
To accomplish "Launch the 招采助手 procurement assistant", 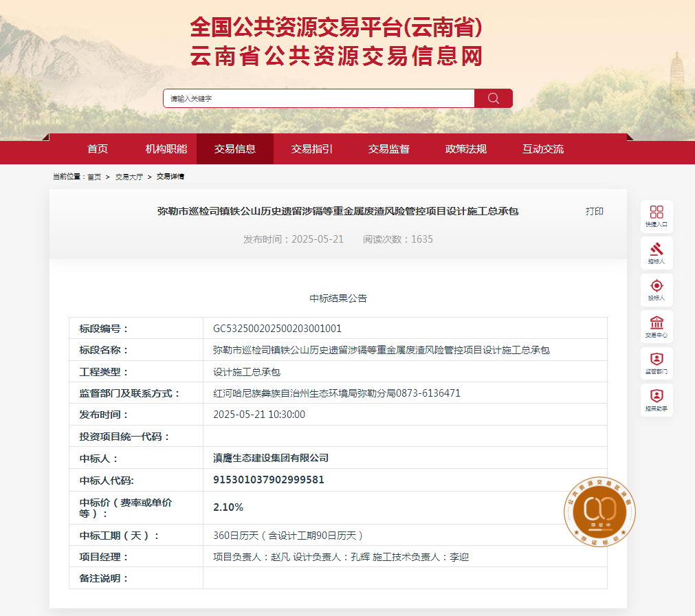I will tap(657, 400).
